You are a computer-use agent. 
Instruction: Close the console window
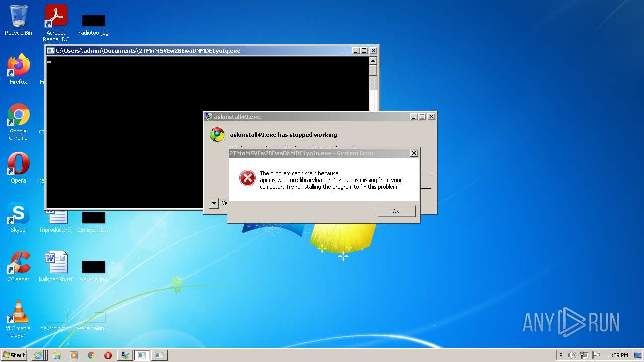[x=373, y=51]
